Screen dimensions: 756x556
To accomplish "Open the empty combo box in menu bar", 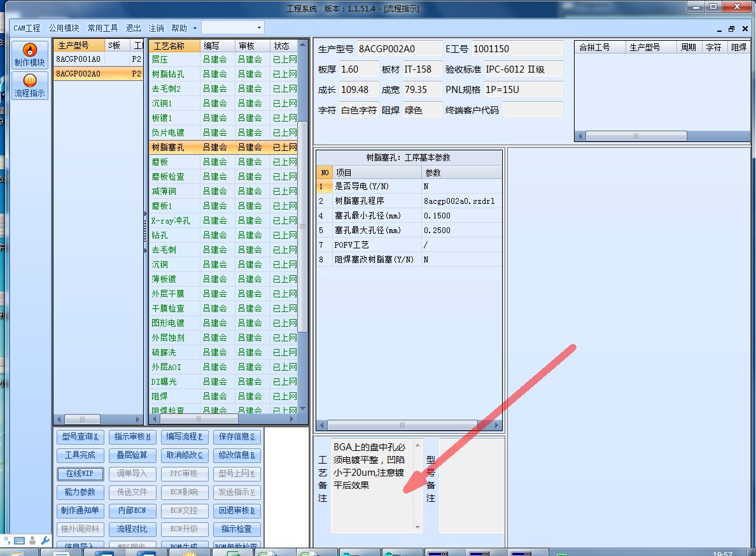I will 232,27.
